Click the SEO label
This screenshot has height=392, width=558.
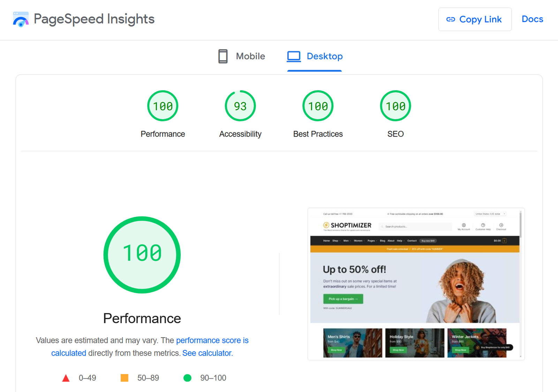pyautogui.click(x=395, y=134)
